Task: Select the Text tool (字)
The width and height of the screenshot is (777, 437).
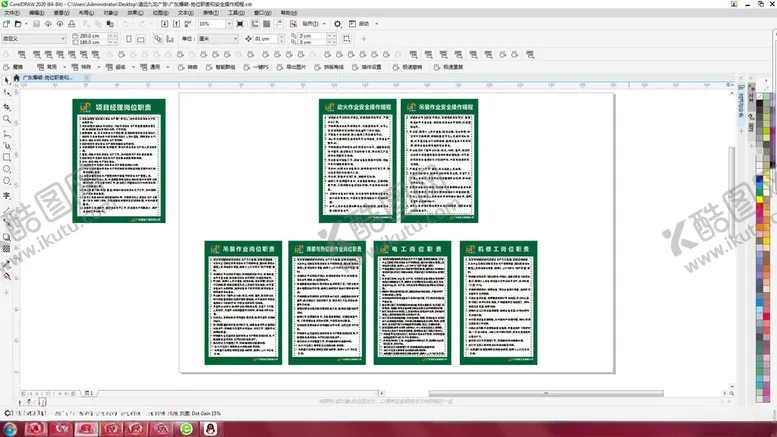Action: coord(6,196)
